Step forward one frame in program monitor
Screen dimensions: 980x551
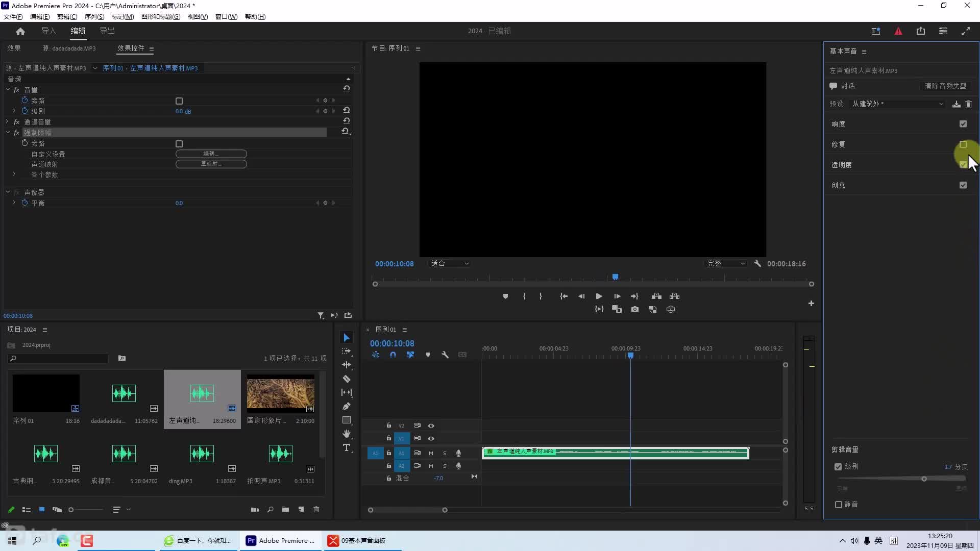point(617,296)
